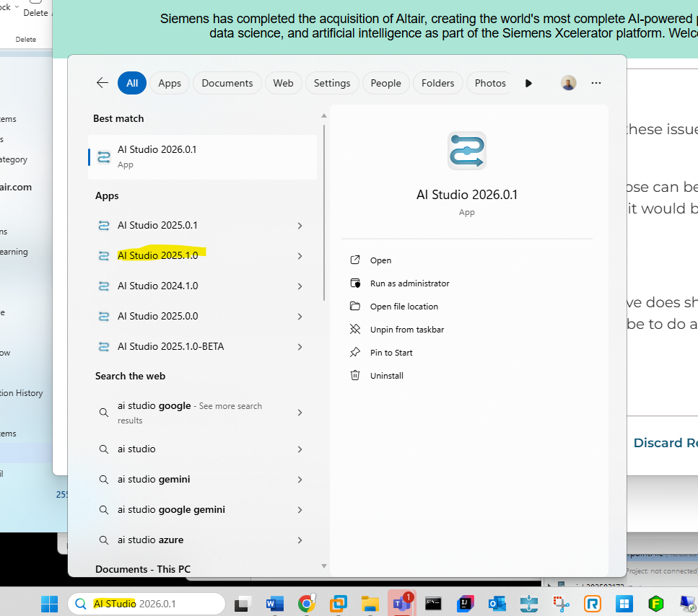
Task: Select the All filter tab
Action: [x=132, y=83]
